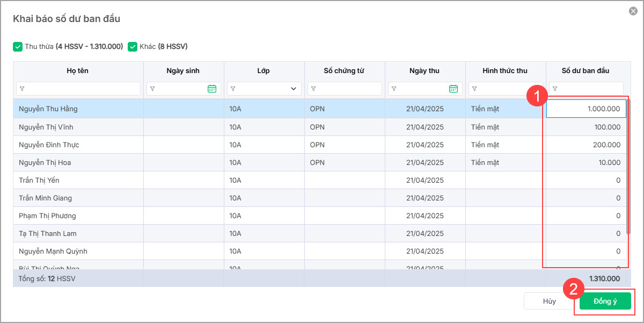The image size is (644, 323).
Task: Select row Trần Minh Giang
Action: pos(320,198)
